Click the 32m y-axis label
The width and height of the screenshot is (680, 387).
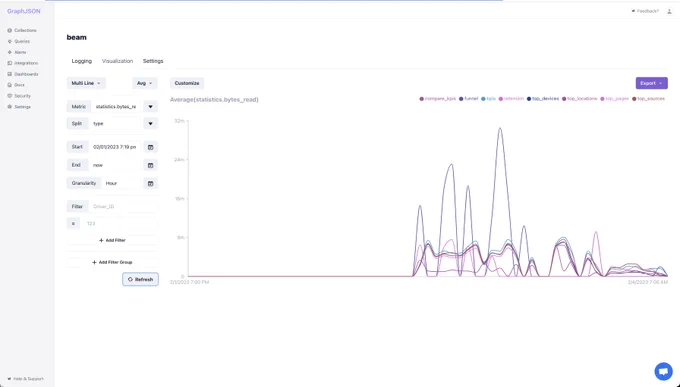coord(179,121)
